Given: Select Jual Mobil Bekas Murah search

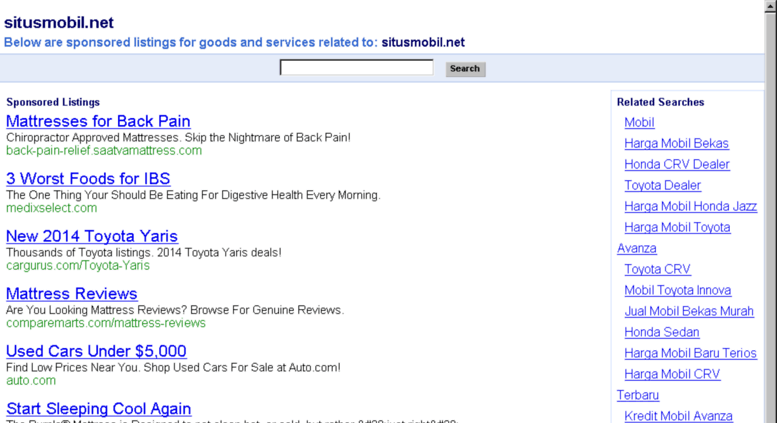Looking at the screenshot, I should click(689, 311).
